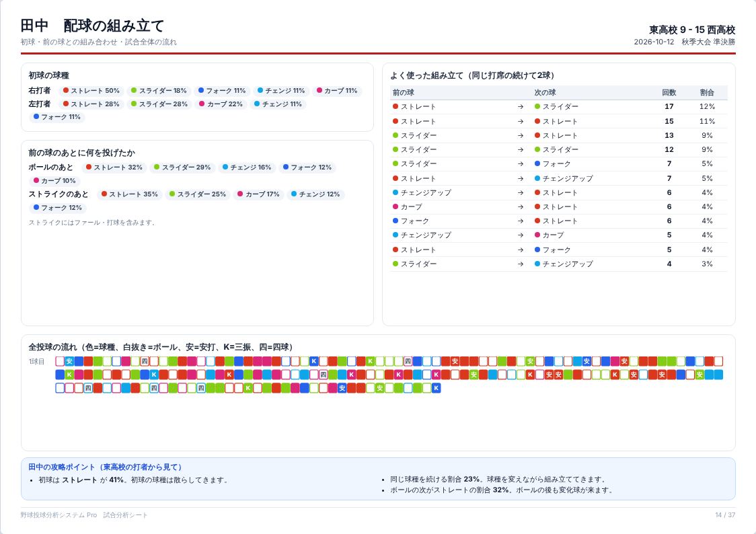Click the フォーク 11% chip in 右打者 row
756x534 pixels.
[x=222, y=91]
